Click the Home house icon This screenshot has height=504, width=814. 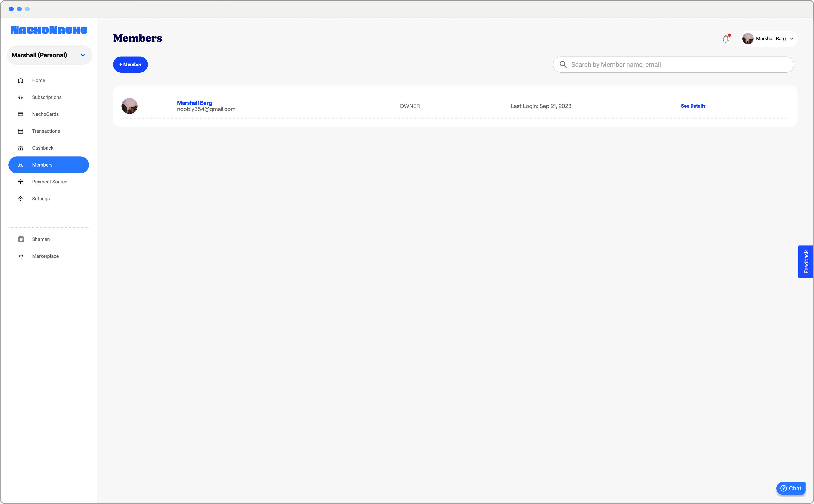pyautogui.click(x=20, y=80)
